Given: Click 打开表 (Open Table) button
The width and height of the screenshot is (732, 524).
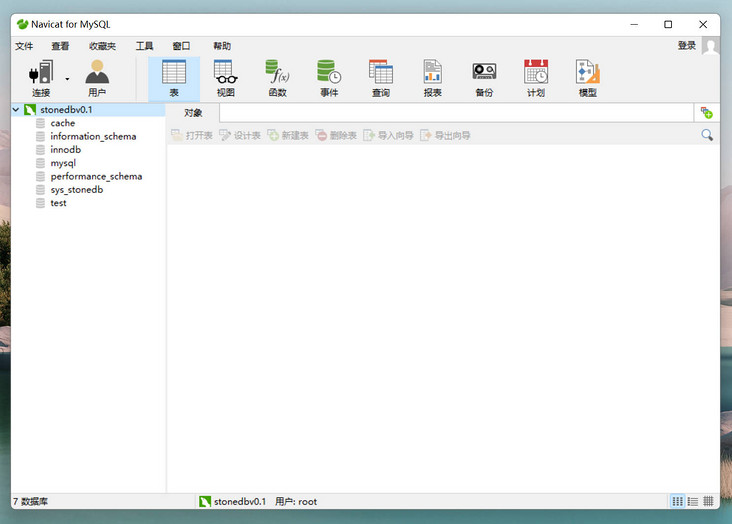Looking at the screenshot, I should pos(192,135).
